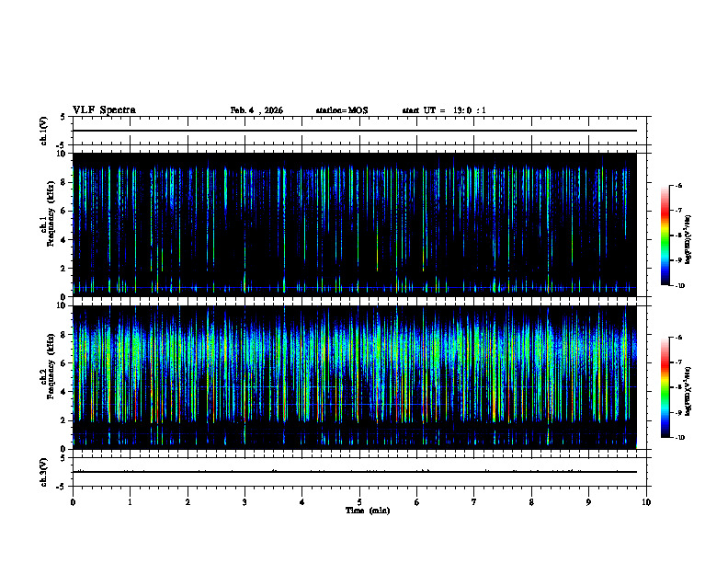Click inside the ch.1 spectrogram panel
Viewport: 728px width, 563px height.
pos(355,224)
